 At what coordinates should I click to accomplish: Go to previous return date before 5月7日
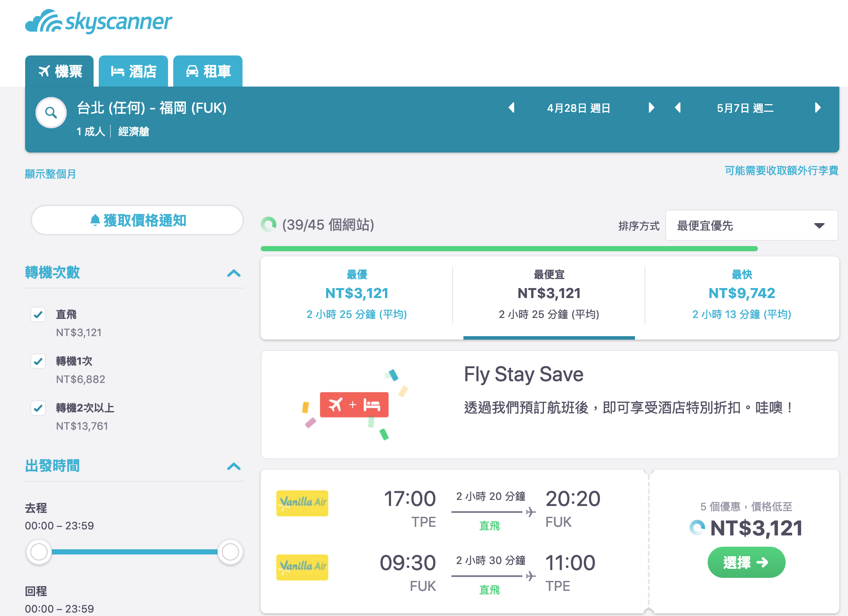pos(678,108)
